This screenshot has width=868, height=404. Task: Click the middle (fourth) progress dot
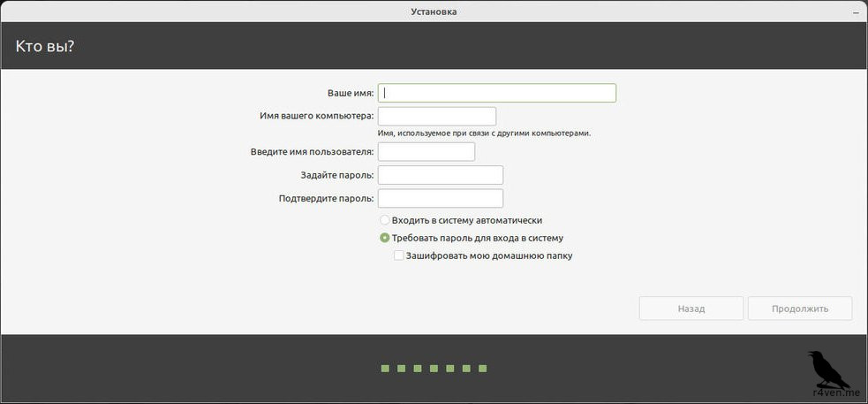point(434,368)
